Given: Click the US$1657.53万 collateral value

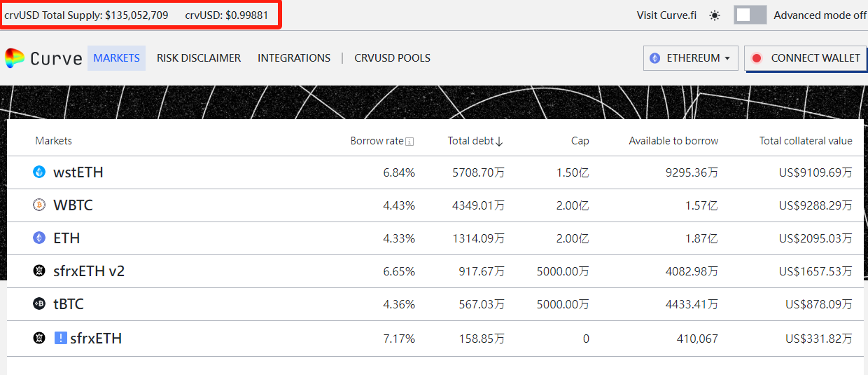Looking at the screenshot, I should [x=815, y=271].
